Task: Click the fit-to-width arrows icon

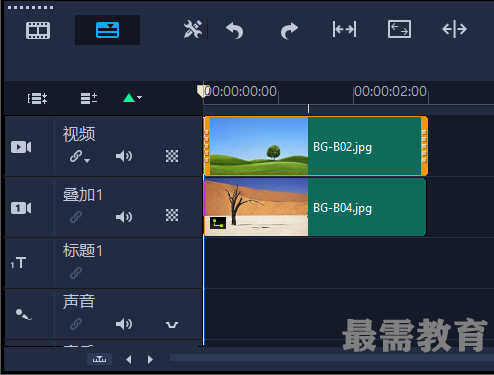Action: 344,29
